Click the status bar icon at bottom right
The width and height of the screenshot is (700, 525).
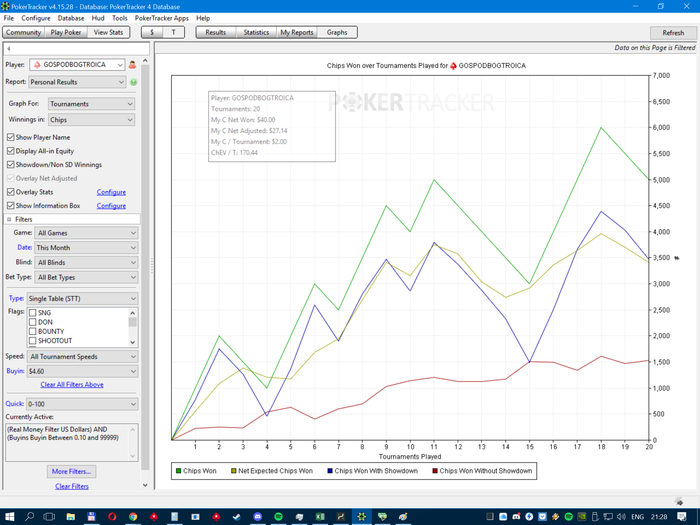[x=679, y=501]
